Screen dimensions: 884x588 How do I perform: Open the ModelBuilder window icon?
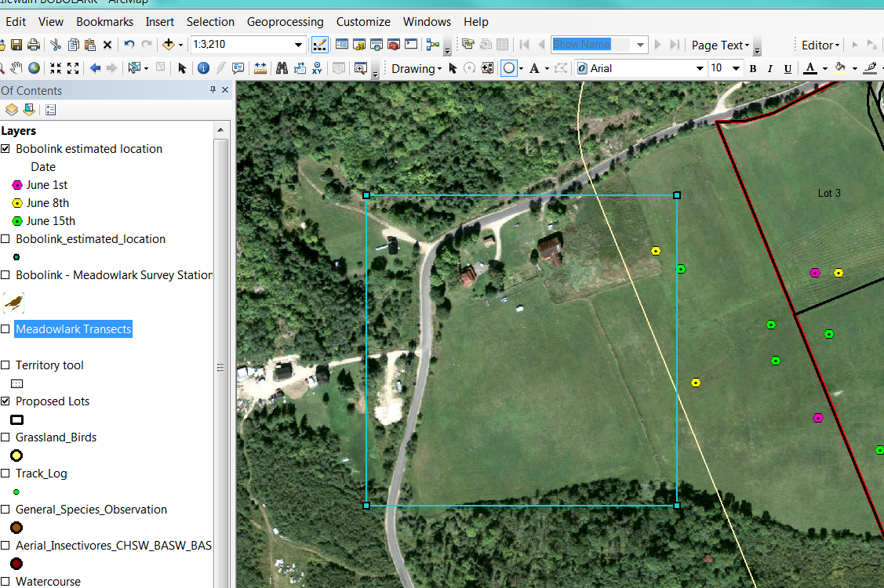pos(433,44)
